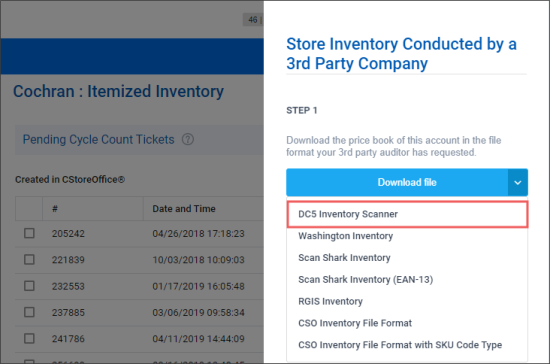Click the help icon beside Pending Cycle Count Tickets
The height and width of the screenshot is (364, 550).
click(188, 140)
